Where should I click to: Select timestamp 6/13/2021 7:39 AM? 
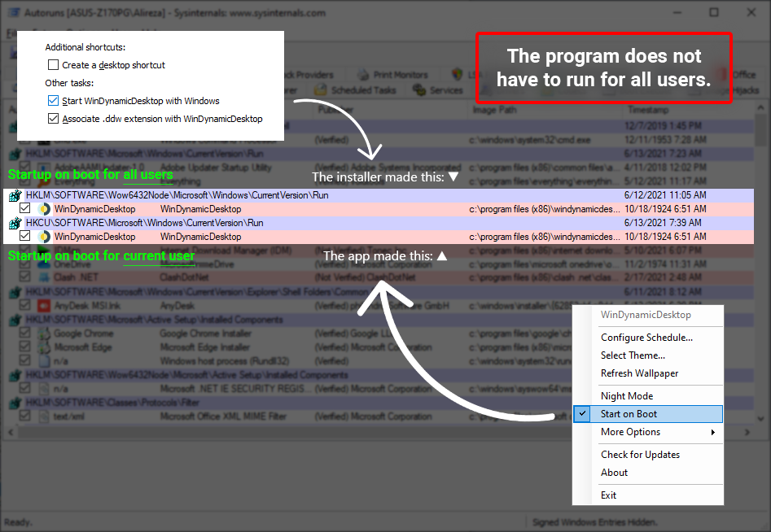pos(663,223)
